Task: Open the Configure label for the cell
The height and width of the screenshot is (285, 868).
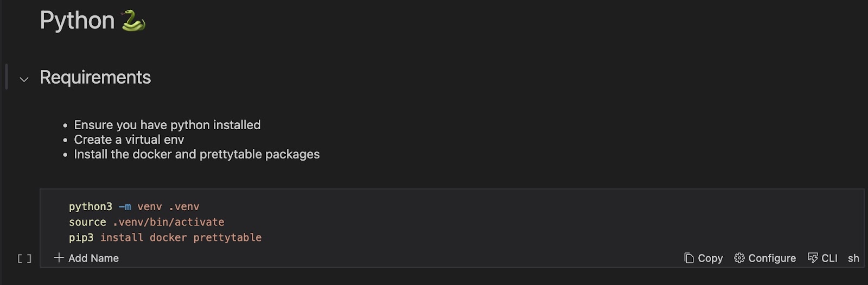Action: click(772, 258)
